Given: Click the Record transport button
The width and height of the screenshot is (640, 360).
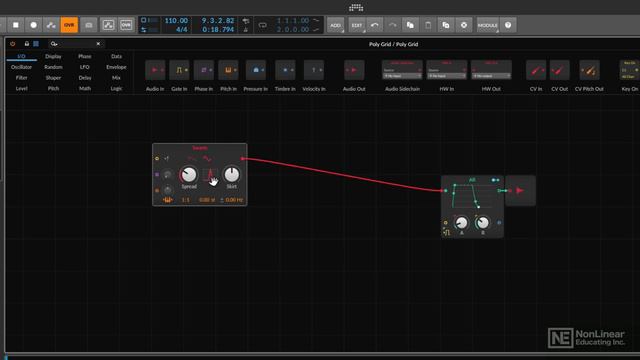Looking at the screenshot, I should (33, 25).
